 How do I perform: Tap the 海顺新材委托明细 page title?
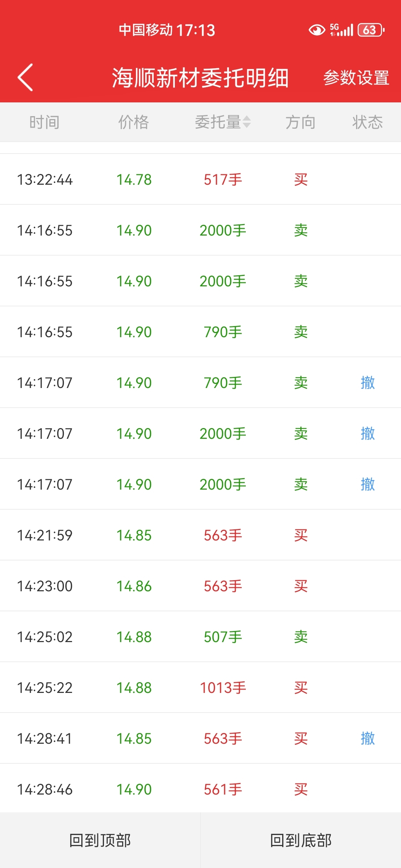[200, 78]
